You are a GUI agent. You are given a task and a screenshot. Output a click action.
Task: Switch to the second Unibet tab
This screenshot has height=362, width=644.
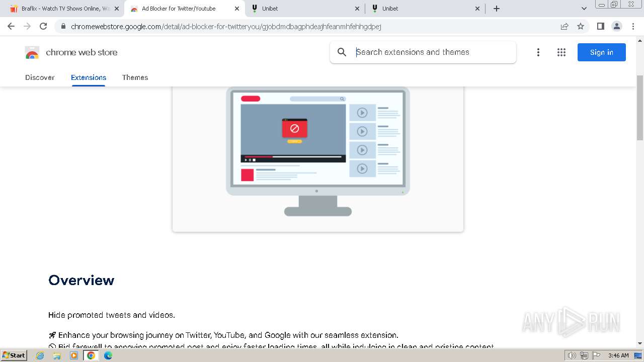(425, 9)
